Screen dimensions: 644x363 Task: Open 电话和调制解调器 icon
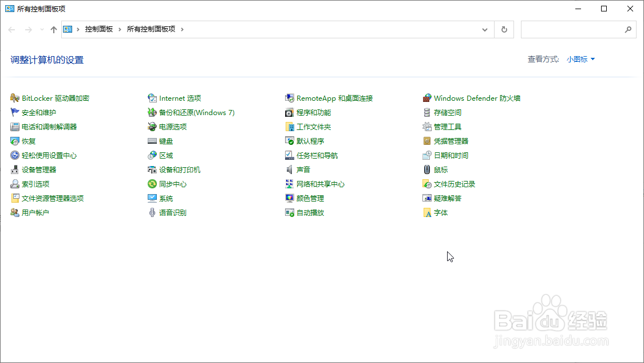coord(15,127)
